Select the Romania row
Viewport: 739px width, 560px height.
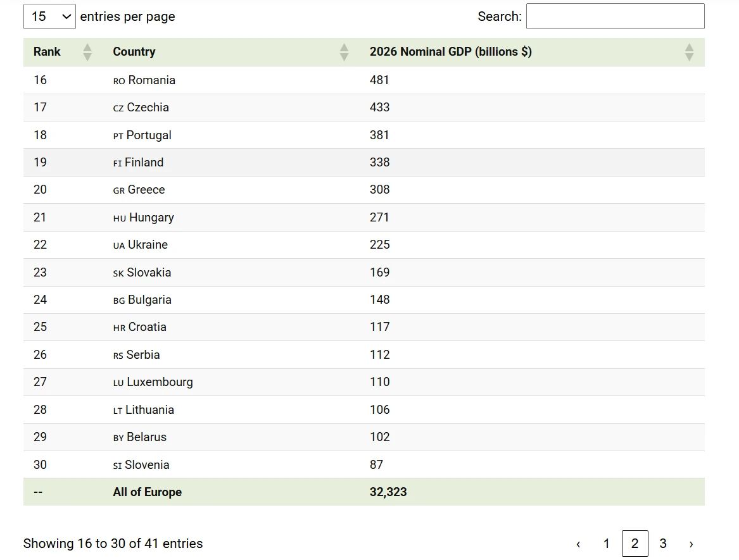point(151,80)
